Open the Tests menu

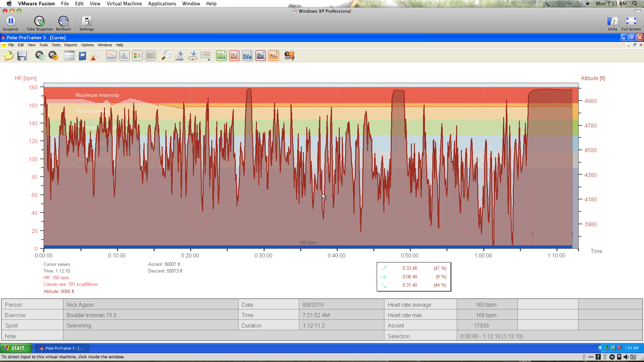point(56,45)
